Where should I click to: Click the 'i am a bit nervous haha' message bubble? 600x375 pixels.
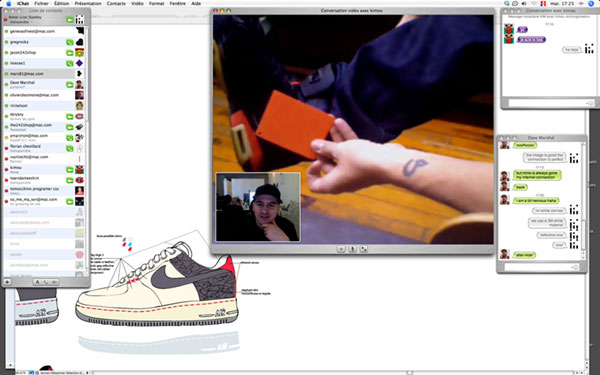click(536, 201)
